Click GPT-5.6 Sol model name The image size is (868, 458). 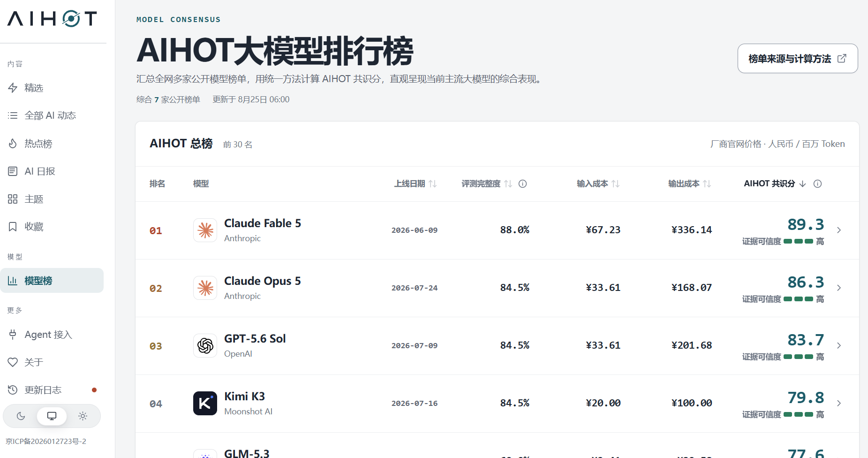(255, 339)
